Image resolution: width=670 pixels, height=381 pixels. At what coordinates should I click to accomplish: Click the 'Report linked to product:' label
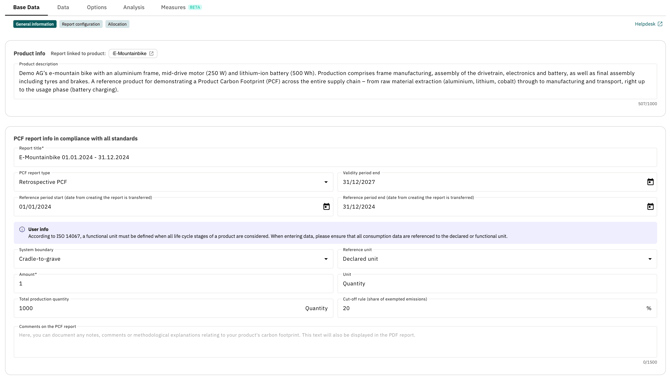pos(78,53)
